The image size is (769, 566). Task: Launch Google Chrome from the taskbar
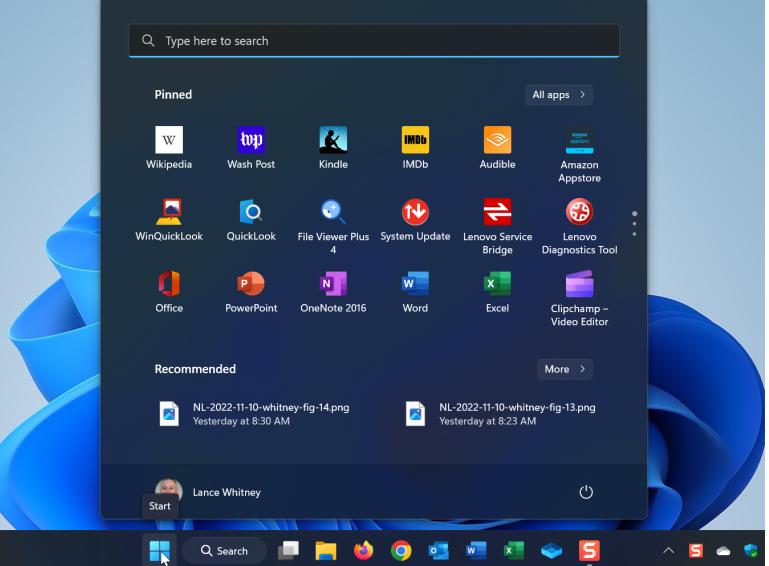(401, 551)
